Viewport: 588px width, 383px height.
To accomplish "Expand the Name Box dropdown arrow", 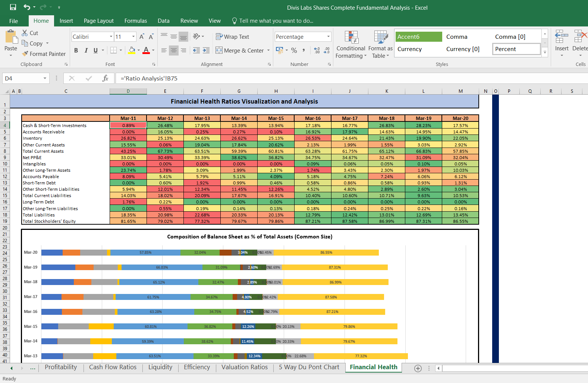I will (45, 78).
